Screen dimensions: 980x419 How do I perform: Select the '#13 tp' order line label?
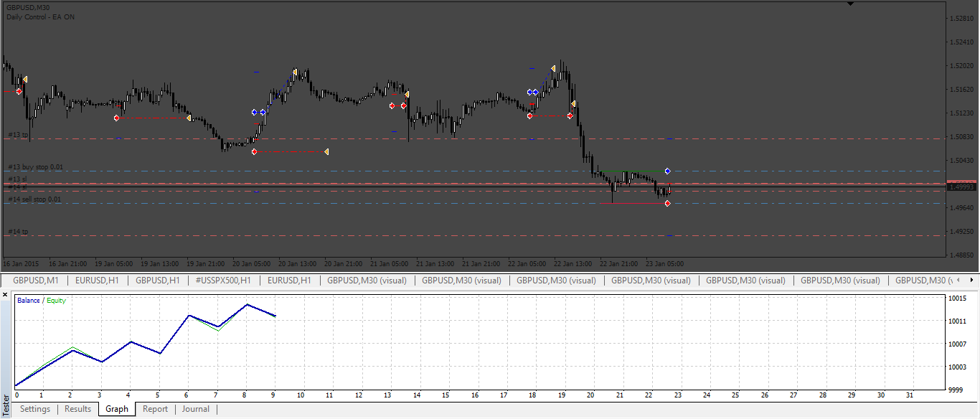click(x=18, y=135)
